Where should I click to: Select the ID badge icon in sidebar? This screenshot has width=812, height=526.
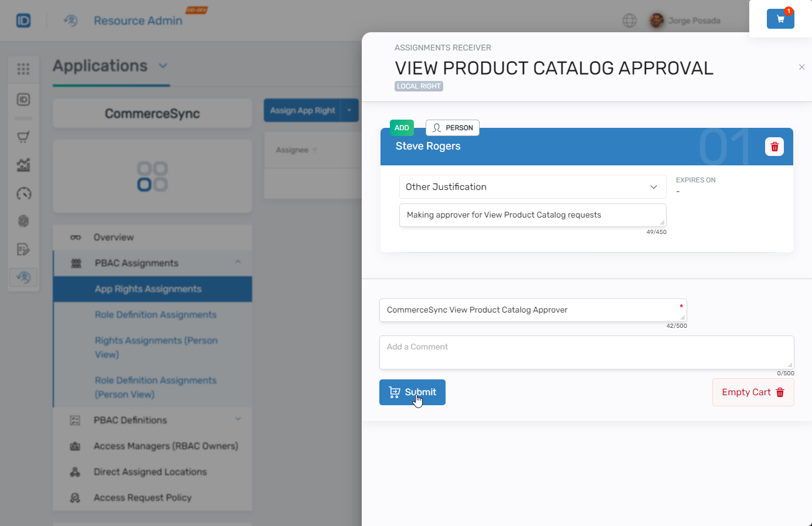click(23, 100)
